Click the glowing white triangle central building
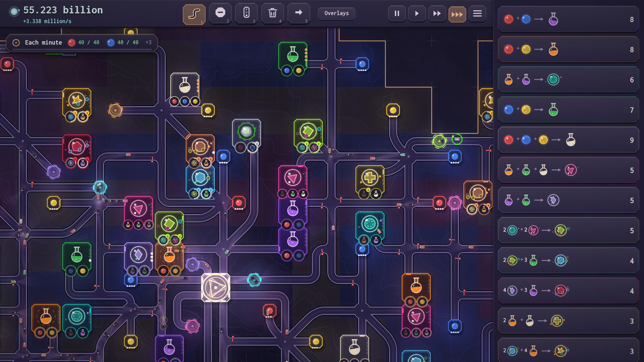The width and height of the screenshot is (644, 362). click(x=216, y=288)
